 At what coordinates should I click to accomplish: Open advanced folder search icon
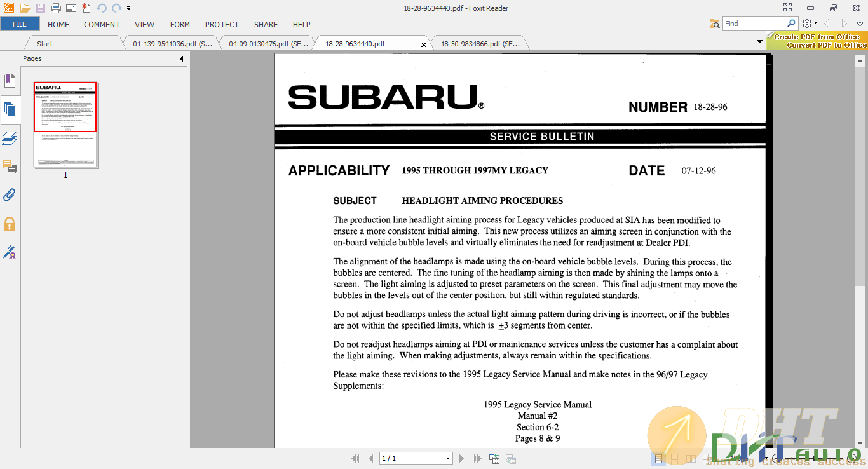[x=715, y=24]
